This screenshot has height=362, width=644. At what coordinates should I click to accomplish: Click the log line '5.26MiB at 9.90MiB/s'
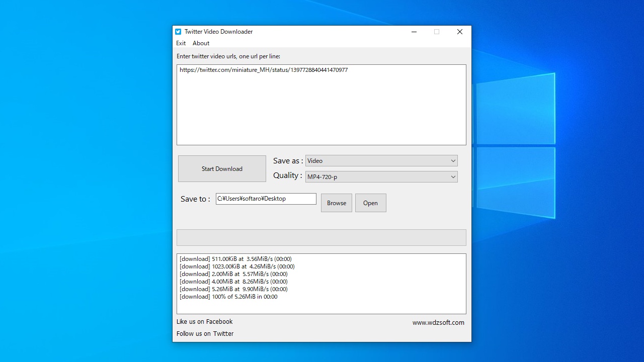pyautogui.click(x=233, y=289)
